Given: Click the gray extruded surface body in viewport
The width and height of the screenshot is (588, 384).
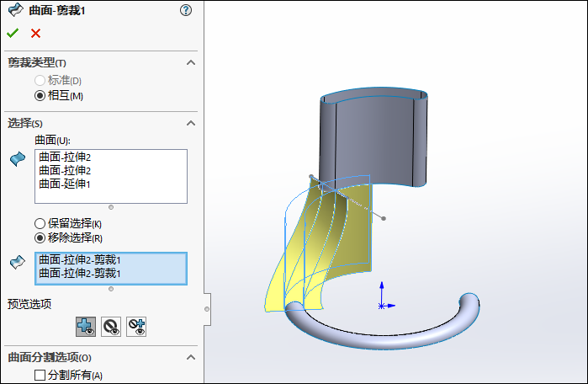Looking at the screenshot, I should point(375,139).
